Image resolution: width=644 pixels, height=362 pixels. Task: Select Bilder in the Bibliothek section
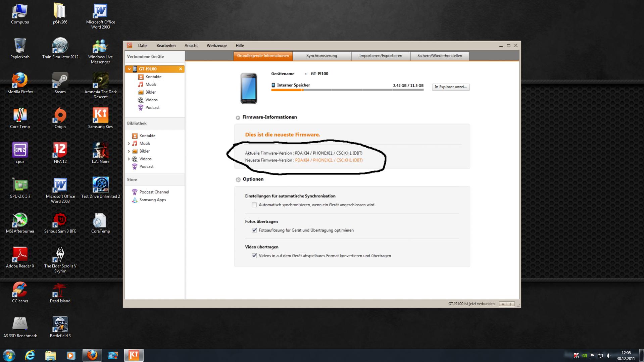[141, 151]
